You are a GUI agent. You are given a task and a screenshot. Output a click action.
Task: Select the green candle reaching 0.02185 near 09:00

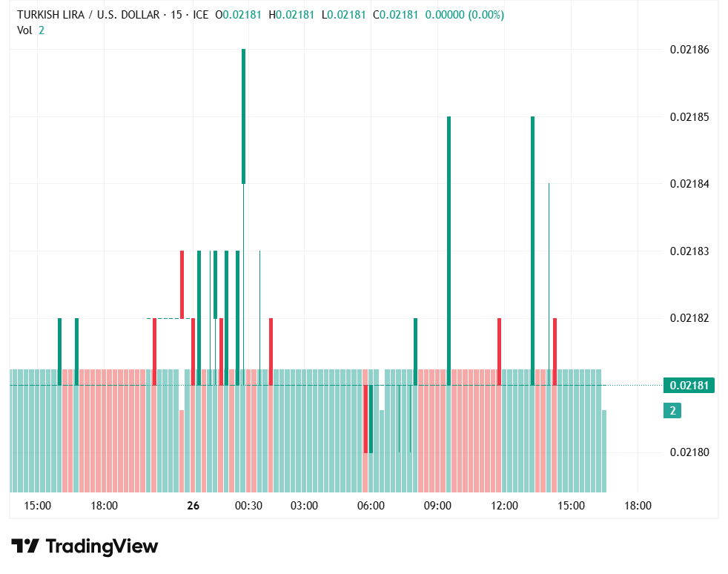click(449, 251)
